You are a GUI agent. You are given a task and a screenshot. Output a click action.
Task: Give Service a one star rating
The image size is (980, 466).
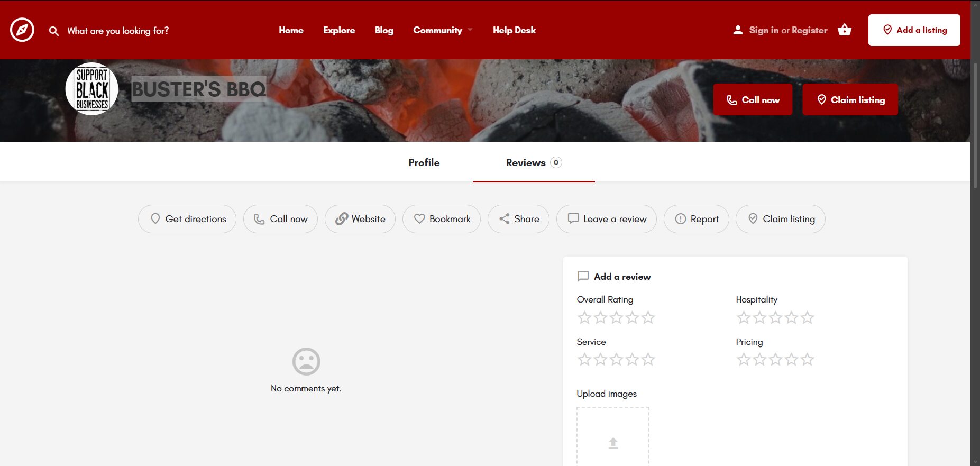click(x=584, y=360)
